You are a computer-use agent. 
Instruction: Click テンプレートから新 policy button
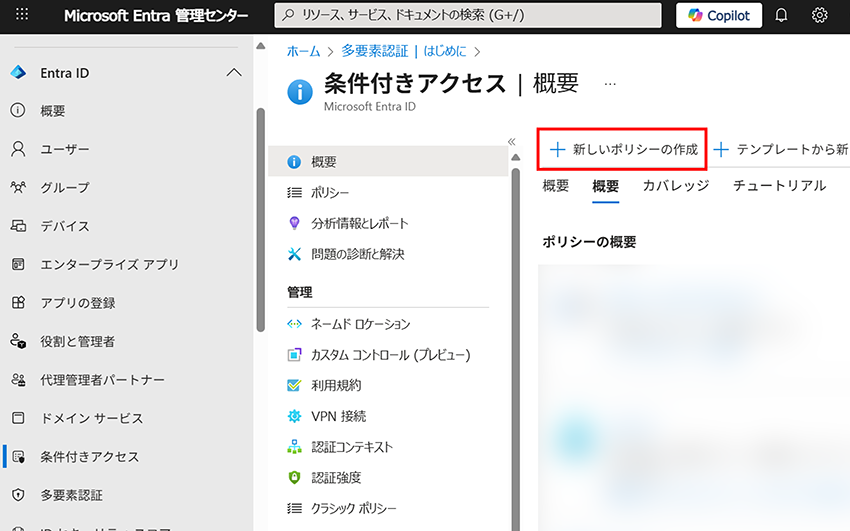pyautogui.click(x=780, y=149)
